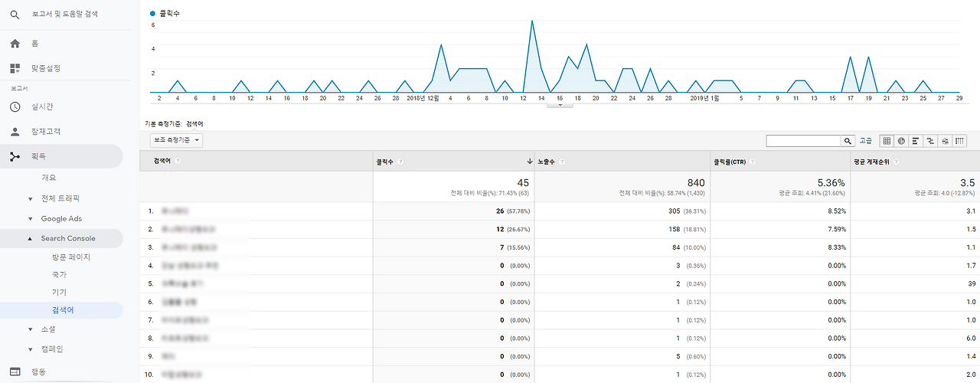Screen dimensions: 980x383
Task: Open the 행동 behavior icon
Action: pos(15,372)
